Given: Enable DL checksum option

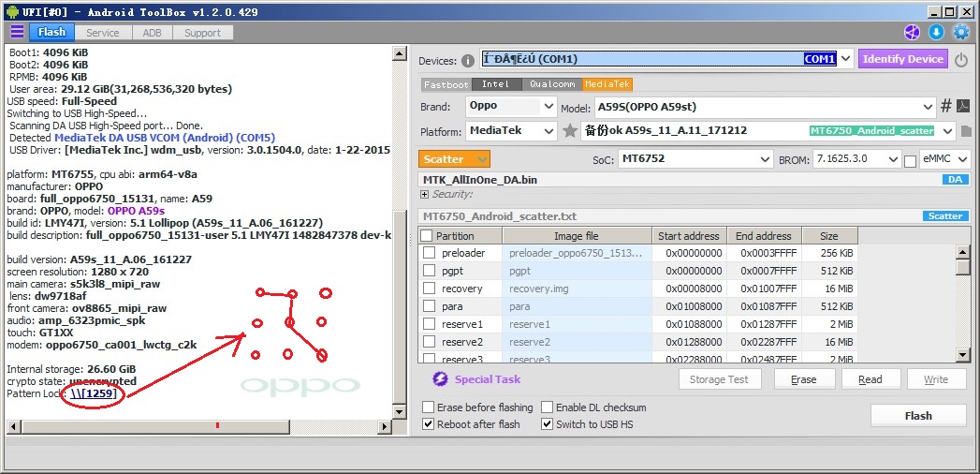Looking at the screenshot, I should pyautogui.click(x=547, y=407).
